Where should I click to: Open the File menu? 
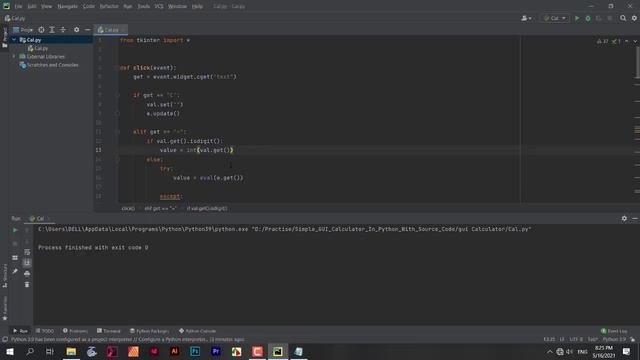click(x=18, y=7)
